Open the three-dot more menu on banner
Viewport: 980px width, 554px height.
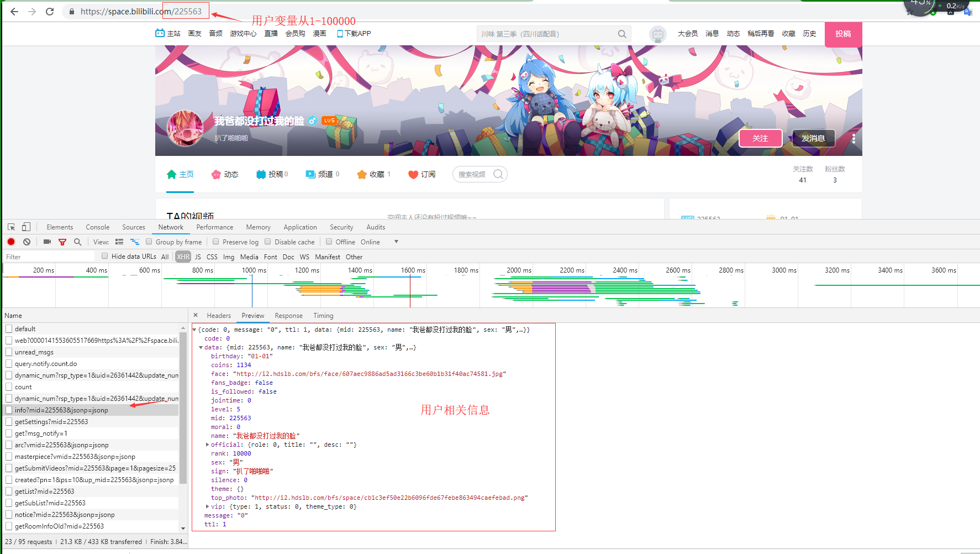pos(853,138)
